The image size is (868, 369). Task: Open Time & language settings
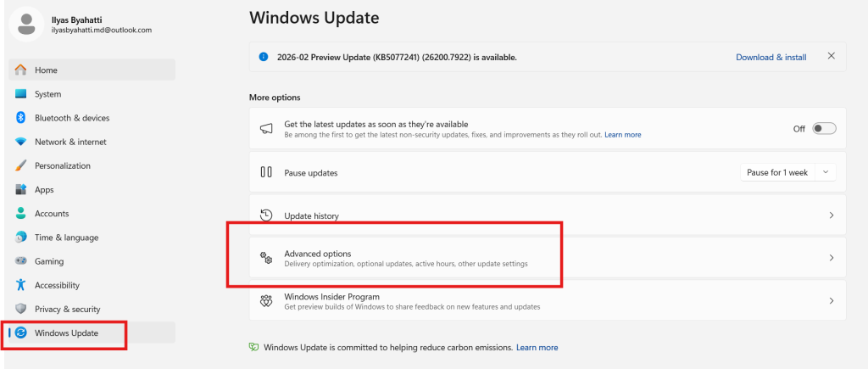tap(92, 238)
